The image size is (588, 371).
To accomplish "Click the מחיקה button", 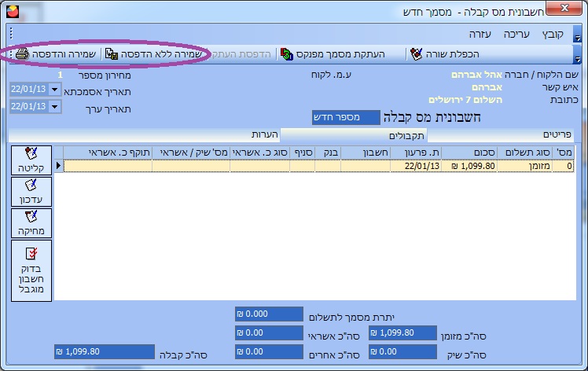I will pos(31,223).
